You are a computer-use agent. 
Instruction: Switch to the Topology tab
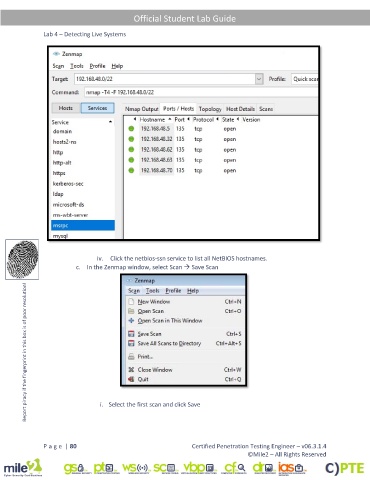tap(210, 109)
